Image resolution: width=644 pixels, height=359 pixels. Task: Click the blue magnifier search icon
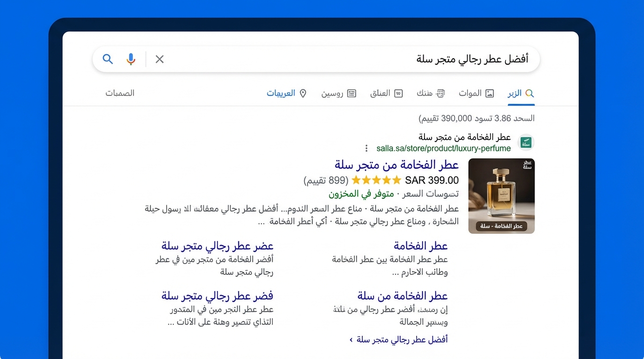click(x=108, y=59)
